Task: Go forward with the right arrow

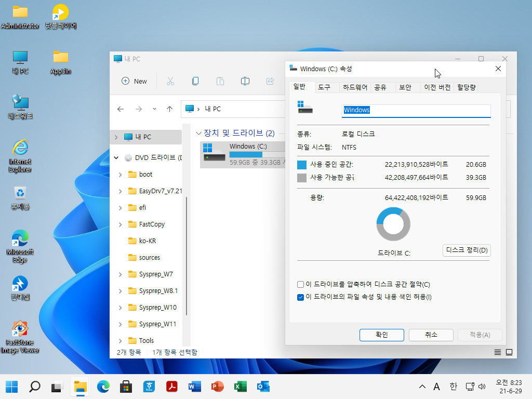Action: coord(139,109)
